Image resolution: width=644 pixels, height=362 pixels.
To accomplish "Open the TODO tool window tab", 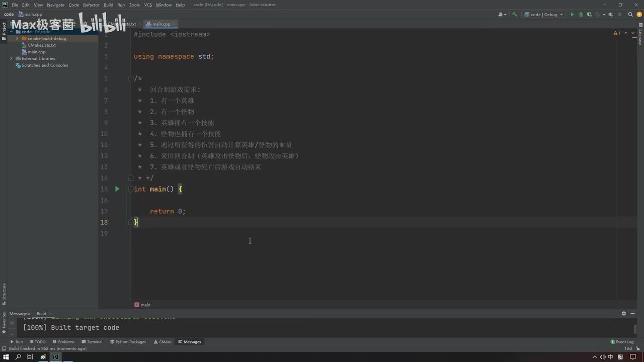I will pyautogui.click(x=37, y=342).
